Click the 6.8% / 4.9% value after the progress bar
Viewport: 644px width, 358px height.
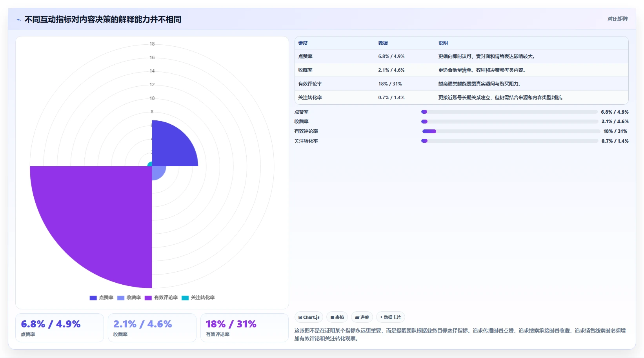point(615,112)
